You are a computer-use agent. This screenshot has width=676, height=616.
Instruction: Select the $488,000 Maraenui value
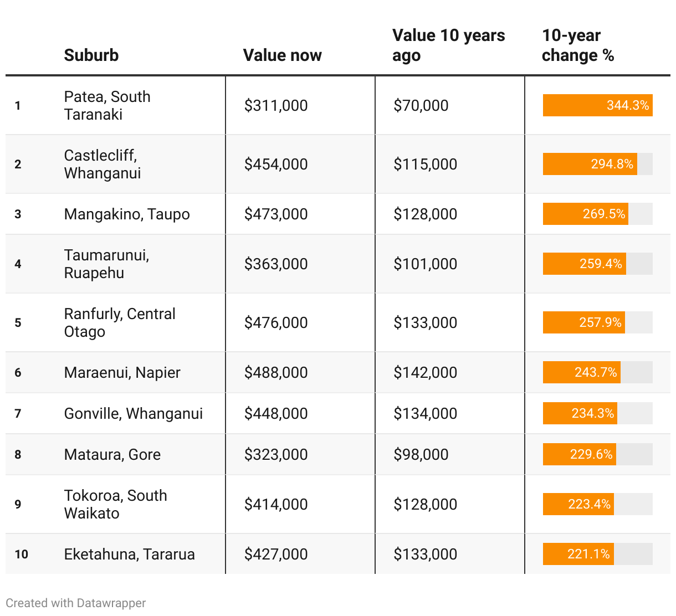click(276, 372)
